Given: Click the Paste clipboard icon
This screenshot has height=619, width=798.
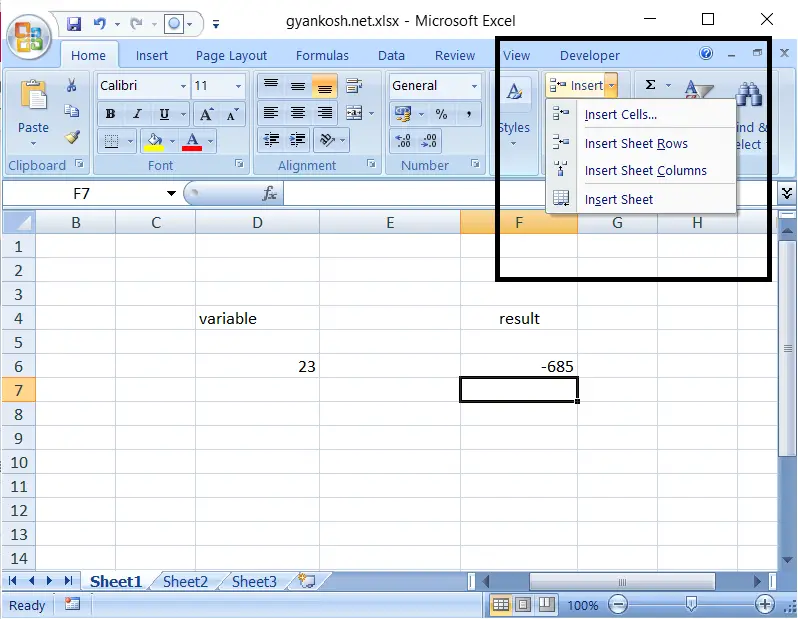Looking at the screenshot, I should [x=34, y=96].
